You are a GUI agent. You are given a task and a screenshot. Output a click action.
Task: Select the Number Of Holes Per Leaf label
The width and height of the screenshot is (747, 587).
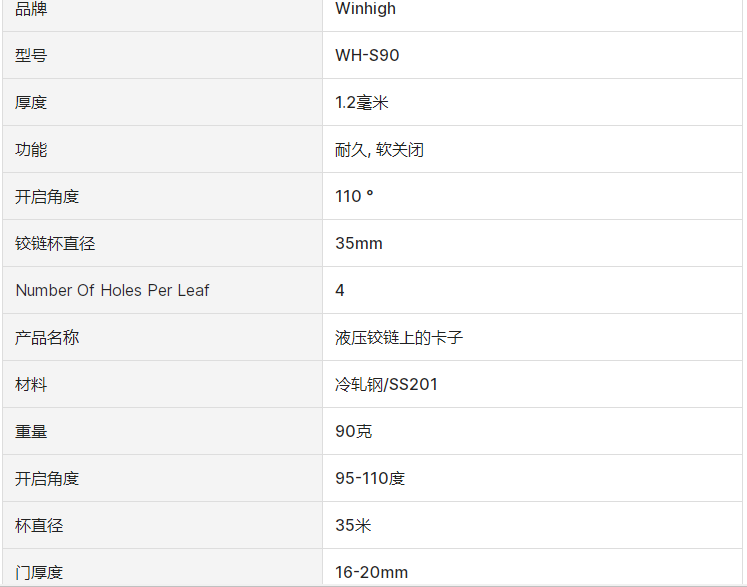[x=112, y=290]
